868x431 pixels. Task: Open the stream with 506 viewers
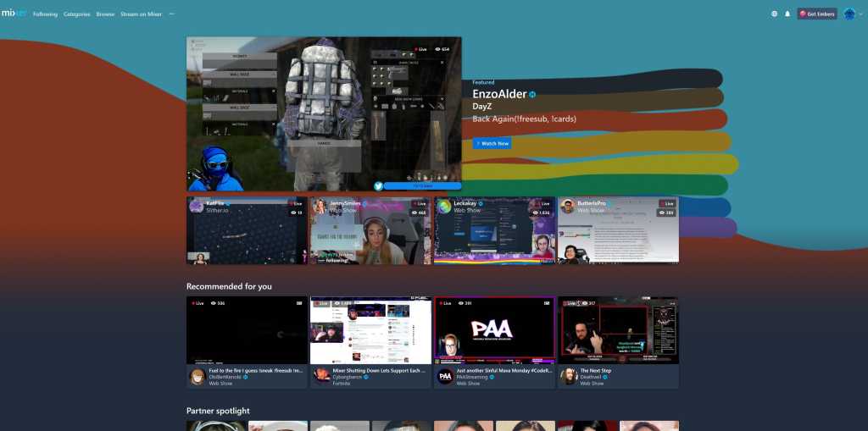(247, 329)
